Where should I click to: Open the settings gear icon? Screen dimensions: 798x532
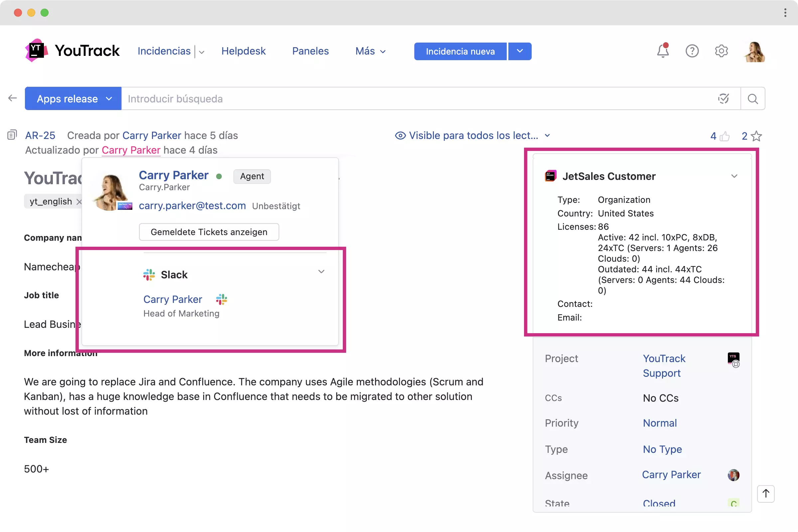coord(721,51)
